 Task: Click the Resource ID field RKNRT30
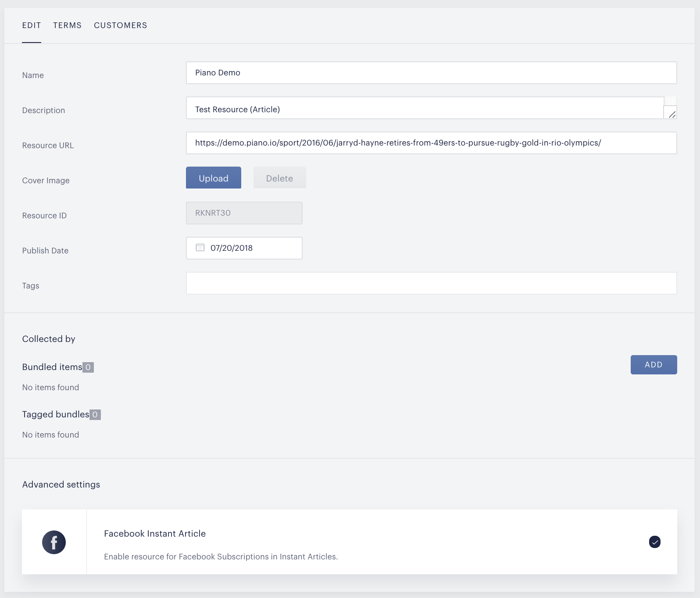pyautogui.click(x=244, y=213)
